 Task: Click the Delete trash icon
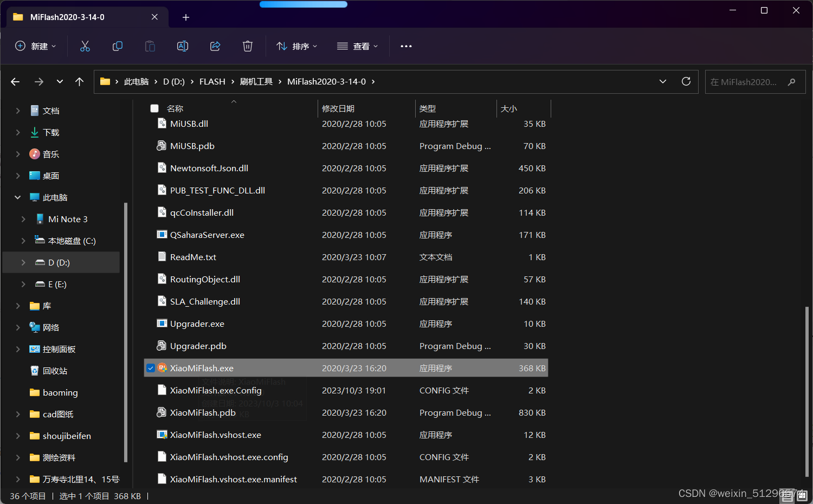(248, 46)
